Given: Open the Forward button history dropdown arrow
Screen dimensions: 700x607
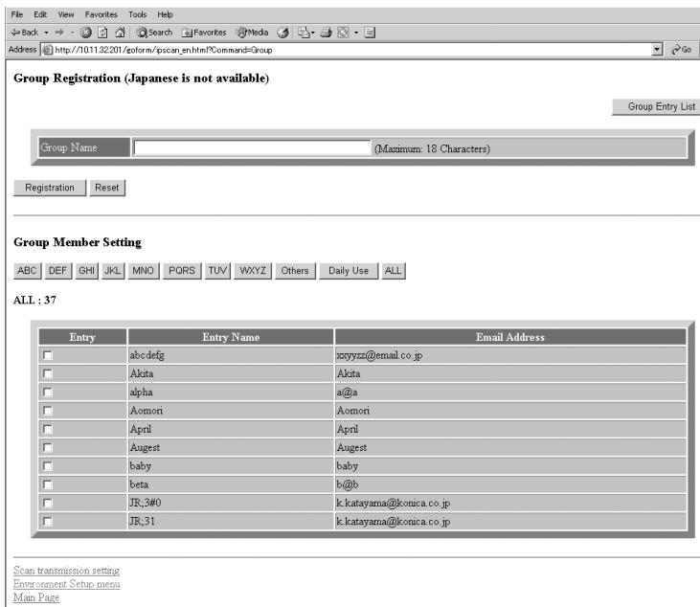Looking at the screenshot, I should 72,33.
